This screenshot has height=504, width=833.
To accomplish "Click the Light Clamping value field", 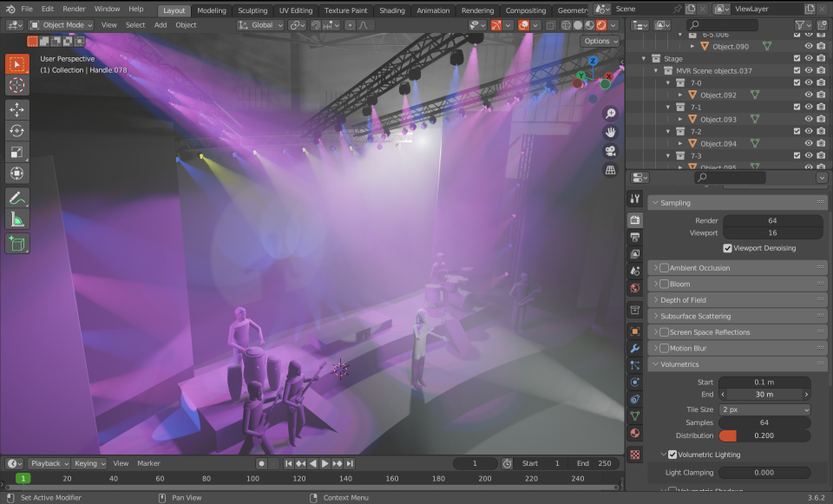I will tap(764, 473).
